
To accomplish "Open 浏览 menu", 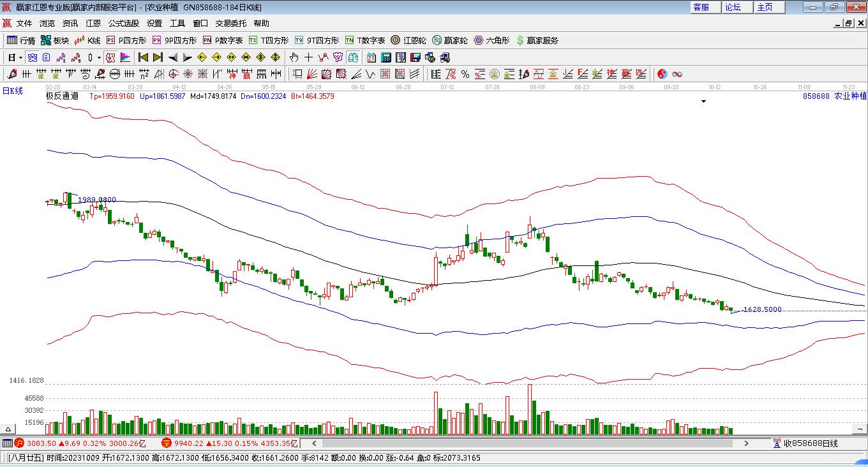I will [x=47, y=23].
